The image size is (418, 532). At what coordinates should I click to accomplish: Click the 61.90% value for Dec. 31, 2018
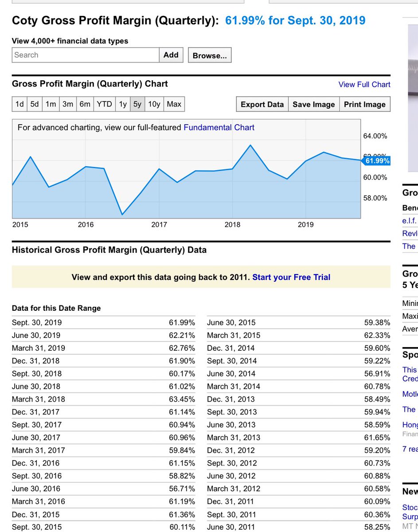[x=182, y=361]
